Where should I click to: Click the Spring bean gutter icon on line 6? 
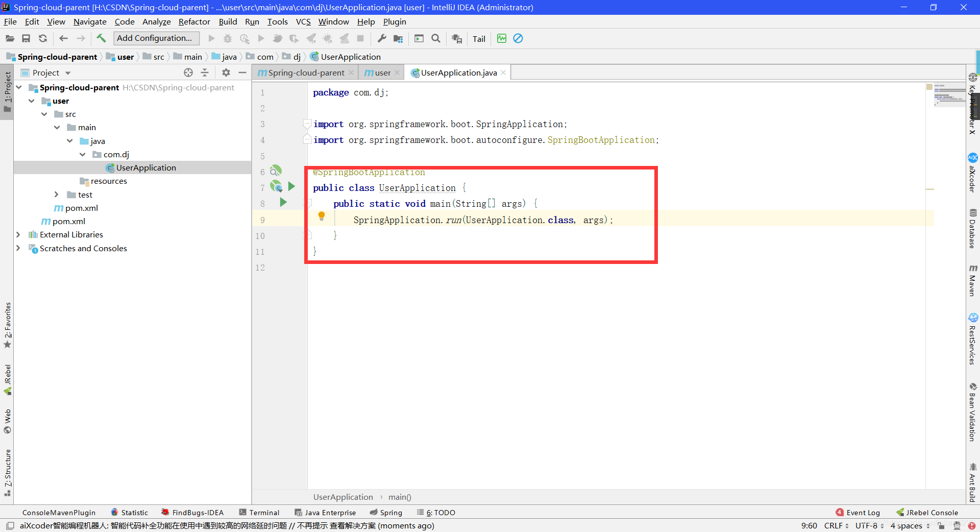click(x=276, y=171)
